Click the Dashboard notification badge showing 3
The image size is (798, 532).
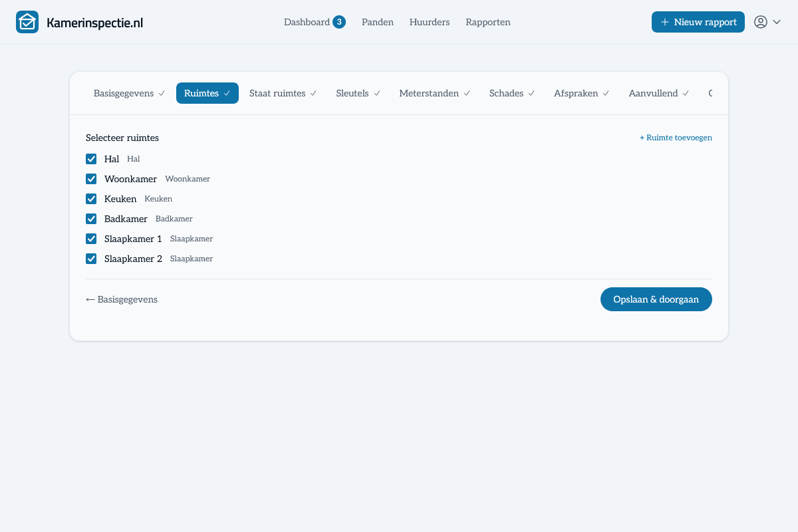tap(339, 22)
